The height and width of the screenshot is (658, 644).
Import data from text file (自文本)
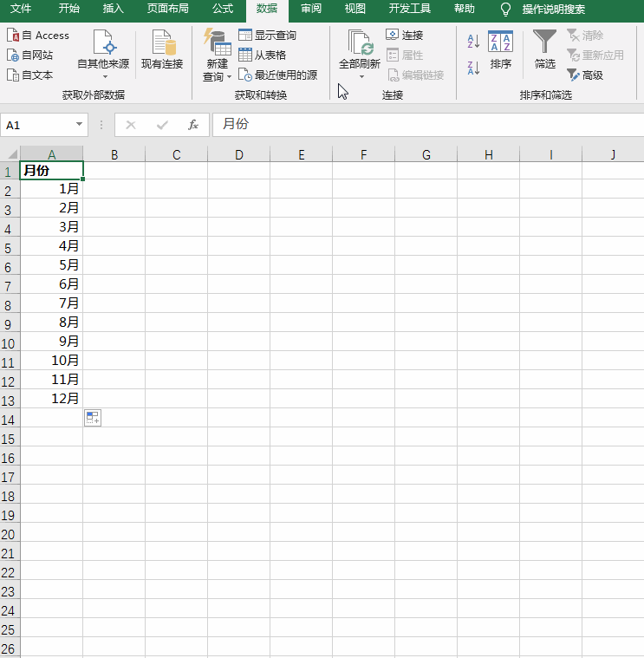click(x=30, y=75)
